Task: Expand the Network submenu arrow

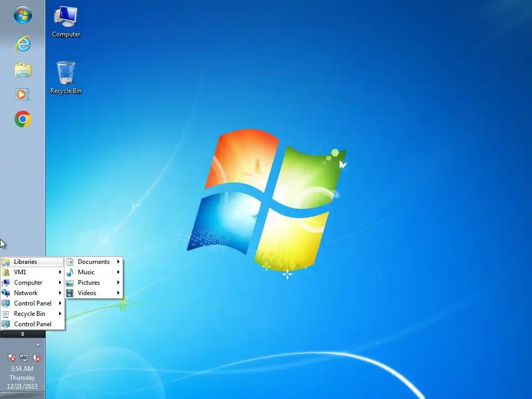Action: tap(60, 293)
